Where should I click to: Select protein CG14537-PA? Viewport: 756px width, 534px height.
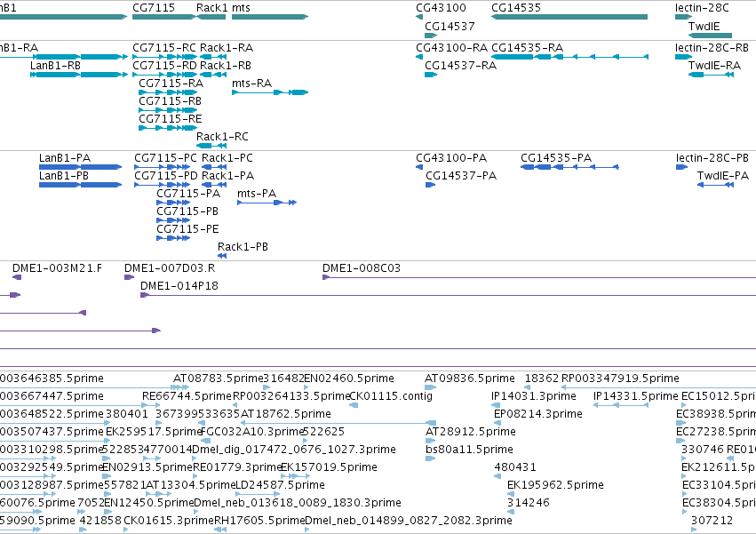click(x=461, y=176)
